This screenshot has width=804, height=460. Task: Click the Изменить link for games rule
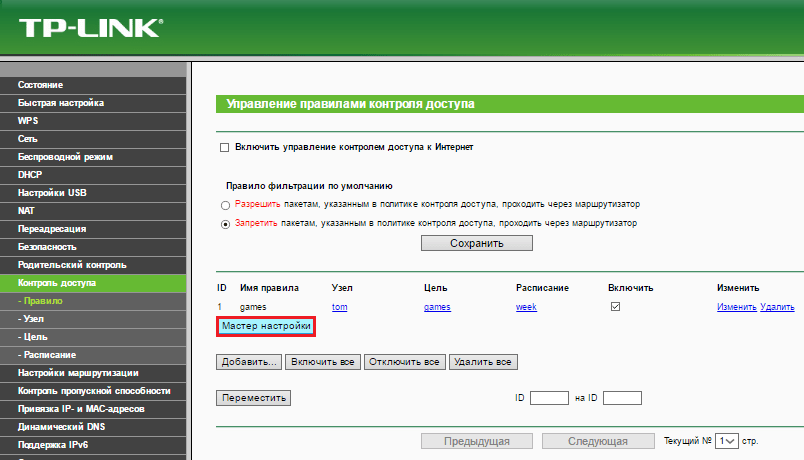coord(736,307)
